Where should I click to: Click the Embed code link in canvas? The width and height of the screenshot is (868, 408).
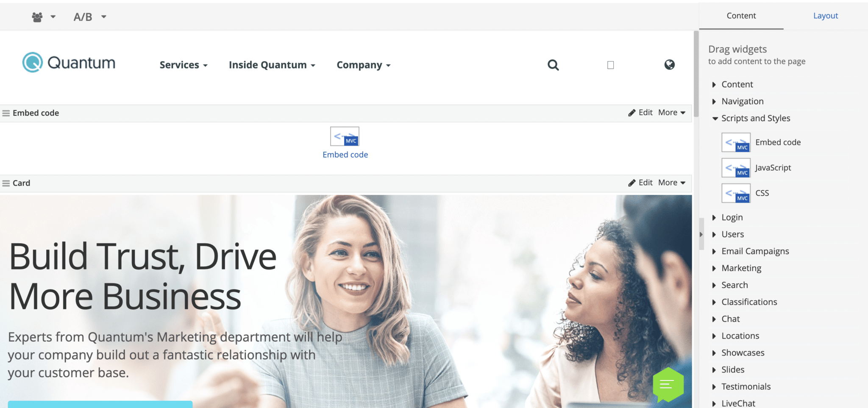click(345, 155)
